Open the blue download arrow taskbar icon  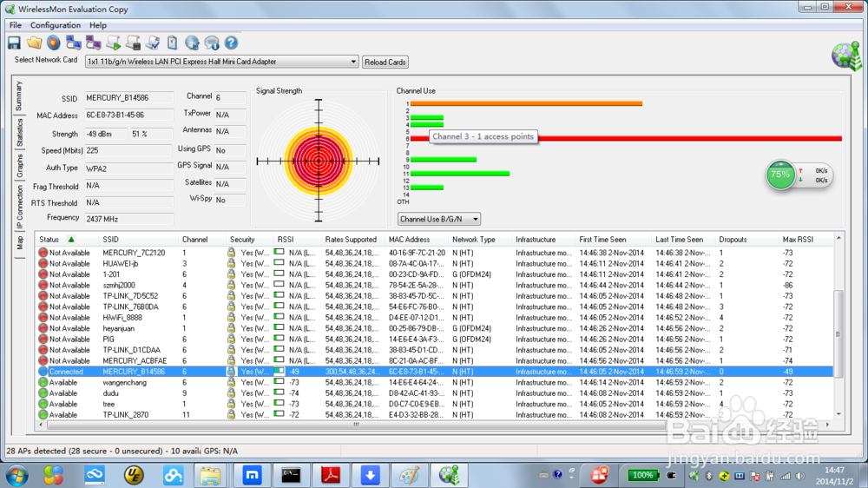point(370,475)
